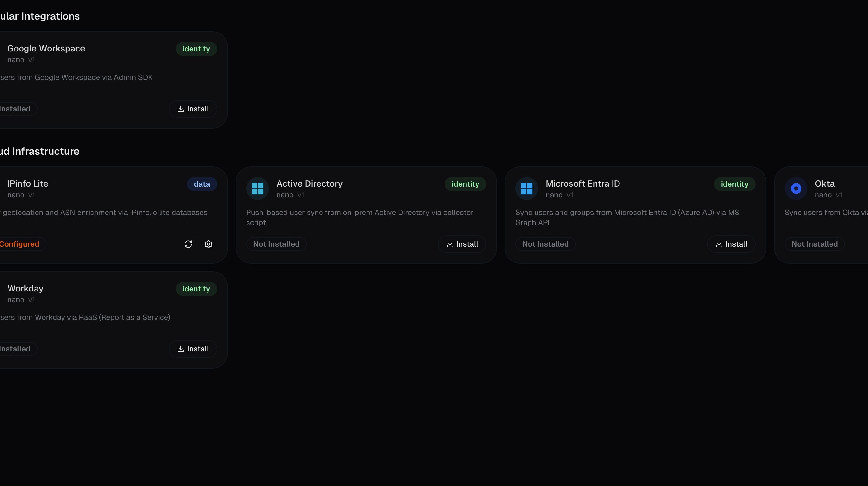Image resolution: width=868 pixels, height=486 pixels.
Task: Click the identity badge on Microsoft Entra ID
Action: coord(734,184)
